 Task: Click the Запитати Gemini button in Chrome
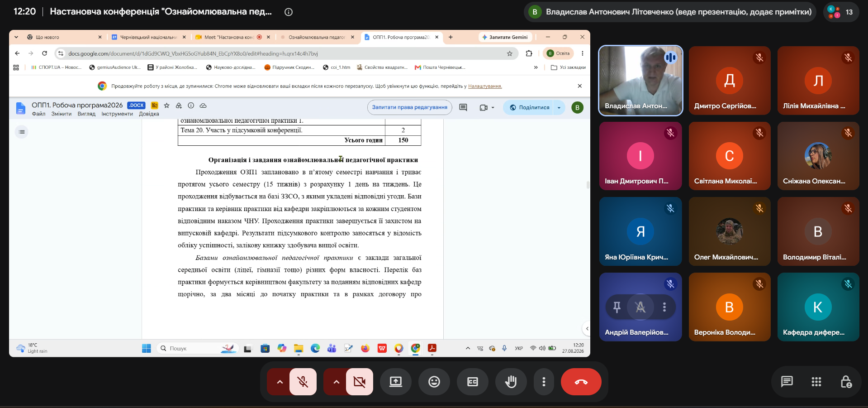coord(505,37)
